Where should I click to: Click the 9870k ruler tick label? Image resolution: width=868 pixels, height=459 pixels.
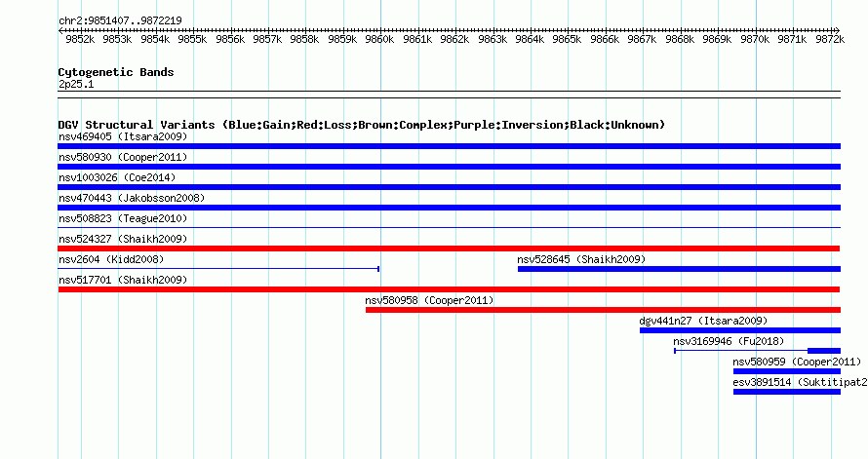click(x=755, y=39)
